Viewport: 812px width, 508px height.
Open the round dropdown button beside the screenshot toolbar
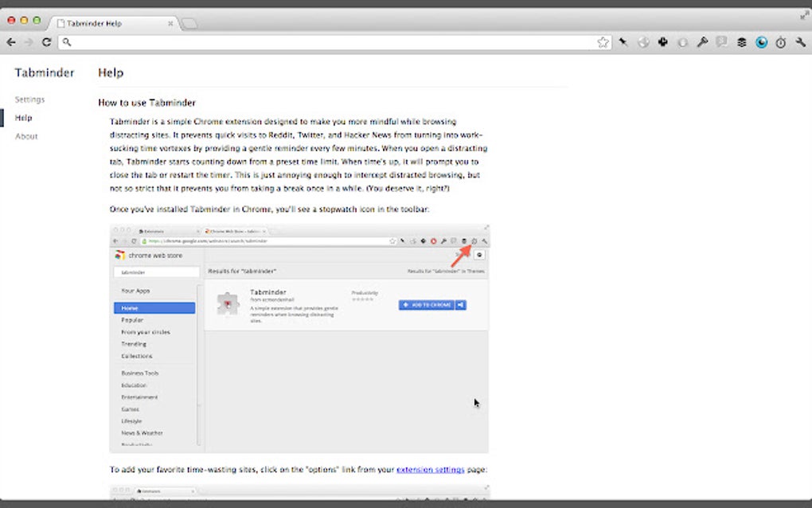(479, 254)
